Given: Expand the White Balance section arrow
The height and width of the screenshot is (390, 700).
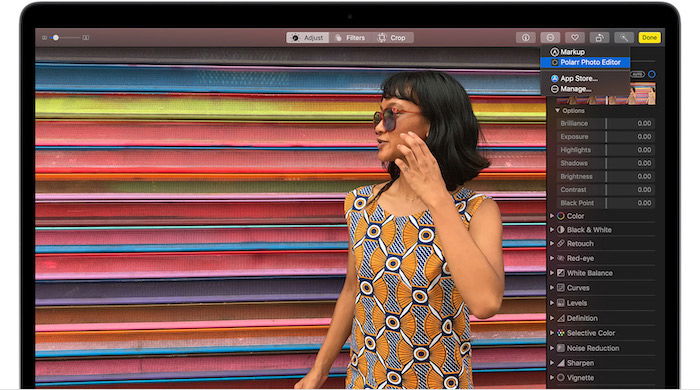Looking at the screenshot, I should (x=552, y=273).
